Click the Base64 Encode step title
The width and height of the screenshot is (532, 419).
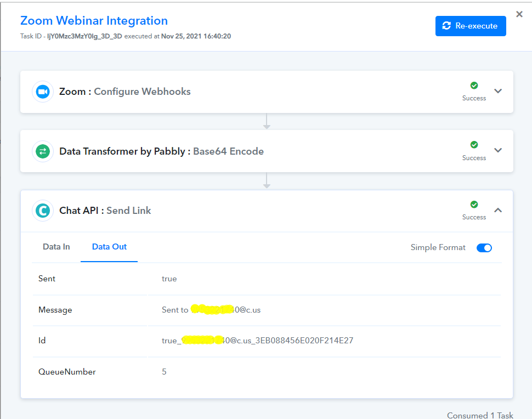228,151
